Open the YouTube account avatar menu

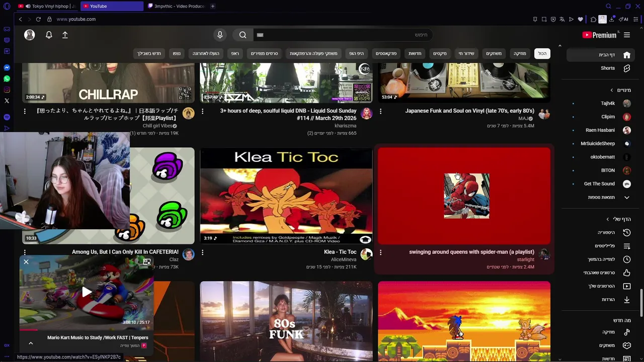click(30, 35)
